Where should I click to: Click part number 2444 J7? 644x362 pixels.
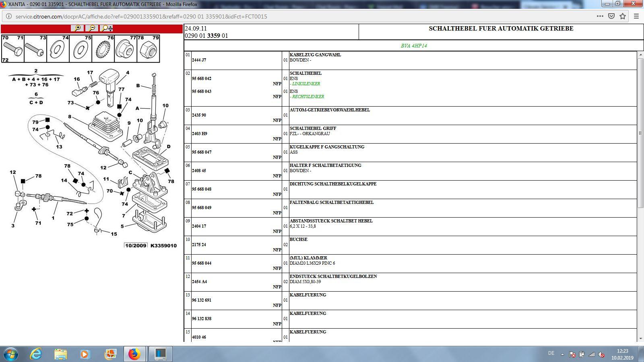point(199,60)
